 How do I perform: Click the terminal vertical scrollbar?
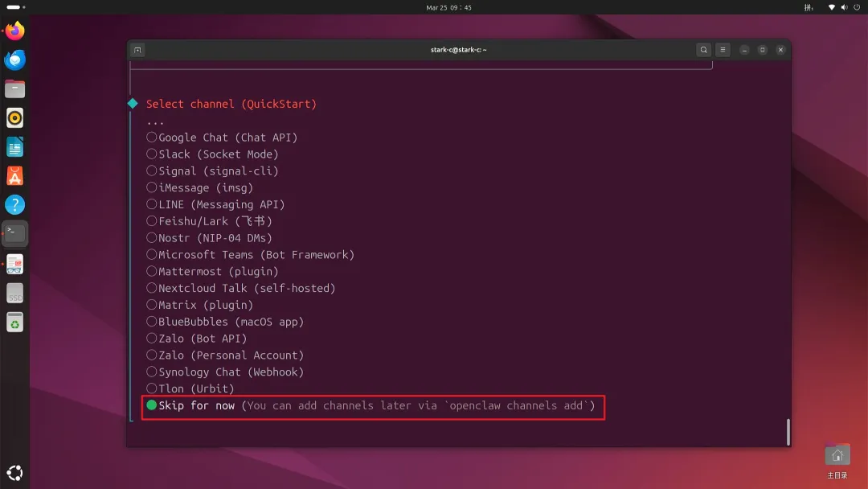pyautogui.click(x=788, y=431)
